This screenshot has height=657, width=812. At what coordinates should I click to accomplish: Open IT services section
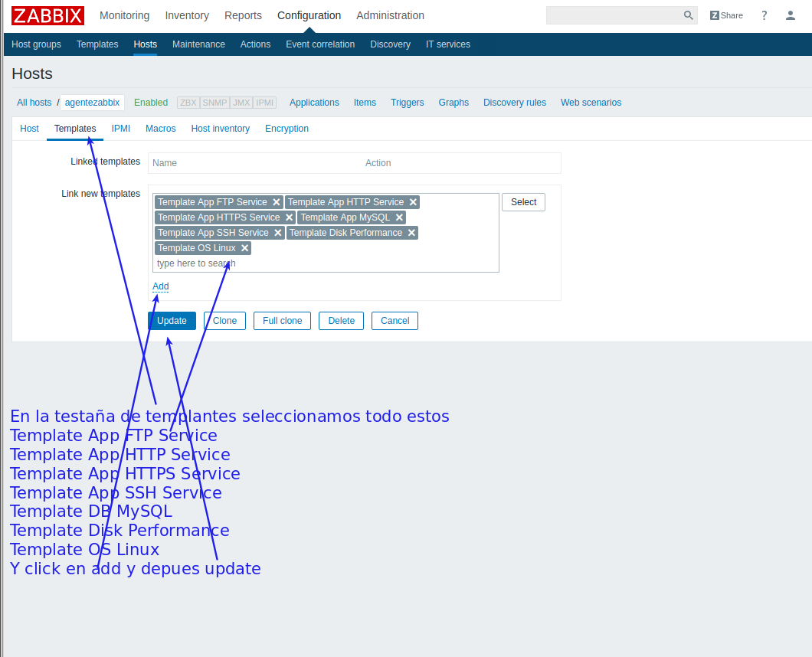[448, 44]
